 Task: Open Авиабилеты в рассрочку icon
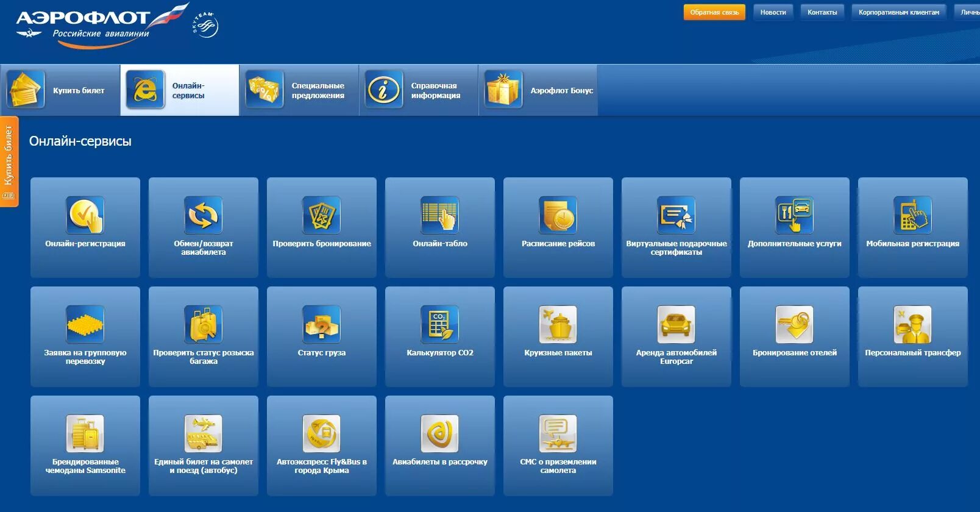(440, 433)
